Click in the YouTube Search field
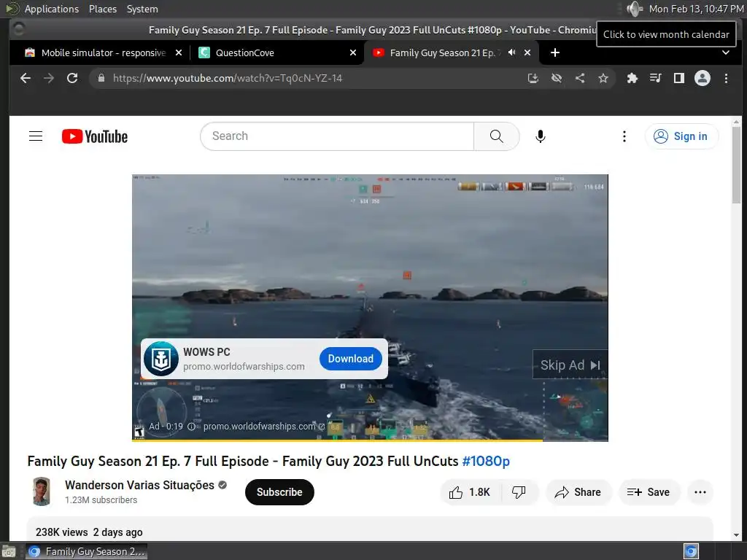The image size is (747, 560). [x=337, y=136]
